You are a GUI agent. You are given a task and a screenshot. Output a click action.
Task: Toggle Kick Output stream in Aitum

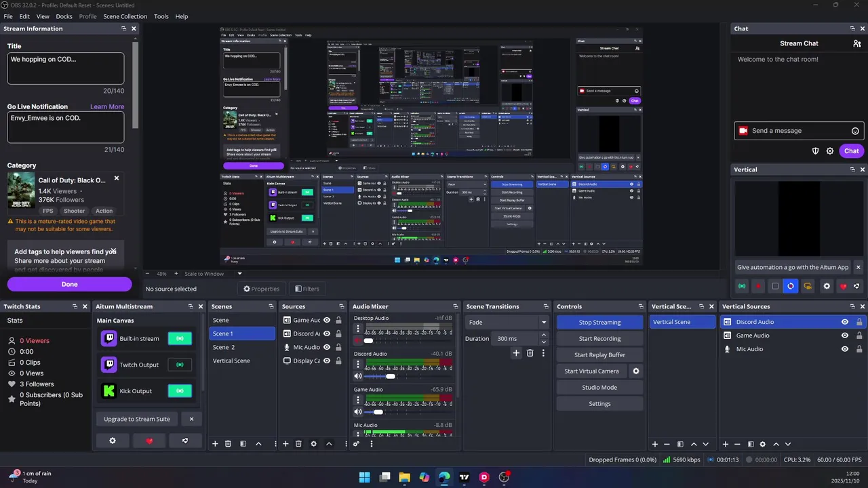coord(180,391)
